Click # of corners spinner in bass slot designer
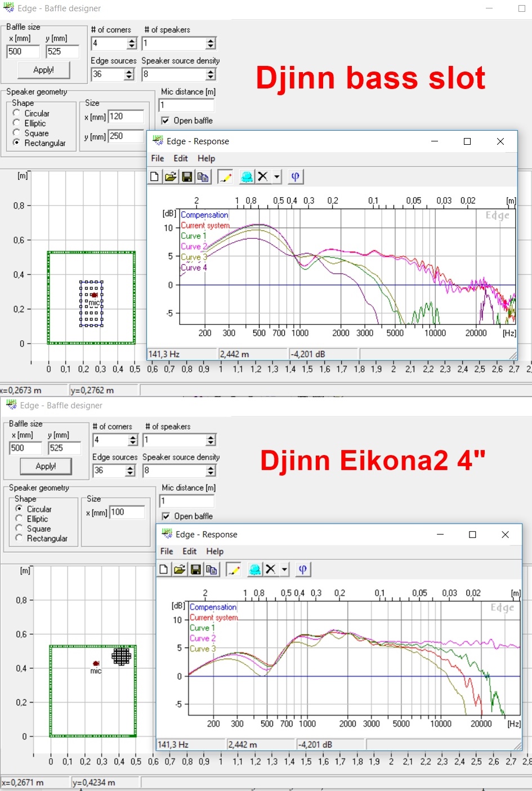 point(132,43)
